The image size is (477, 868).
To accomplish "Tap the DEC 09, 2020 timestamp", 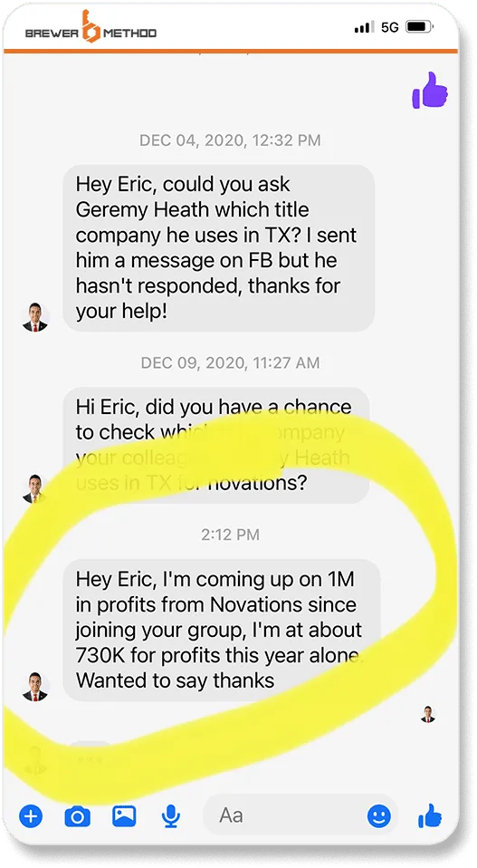I will tap(230, 363).
